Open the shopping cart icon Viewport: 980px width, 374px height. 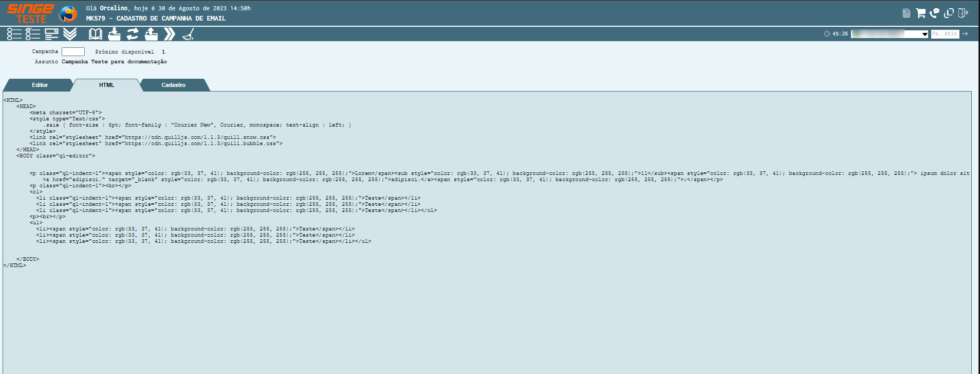point(920,13)
